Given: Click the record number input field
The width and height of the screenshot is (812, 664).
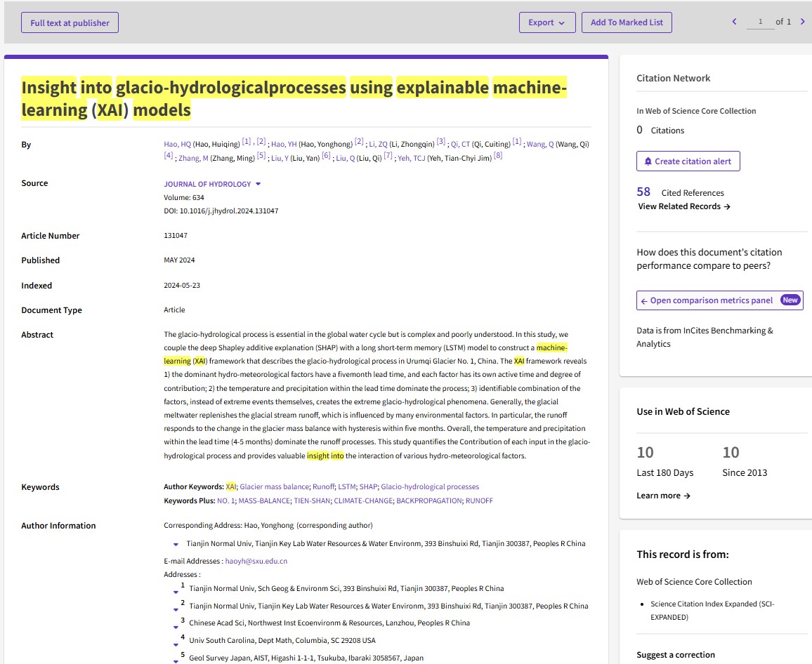Looking at the screenshot, I should coord(760,22).
